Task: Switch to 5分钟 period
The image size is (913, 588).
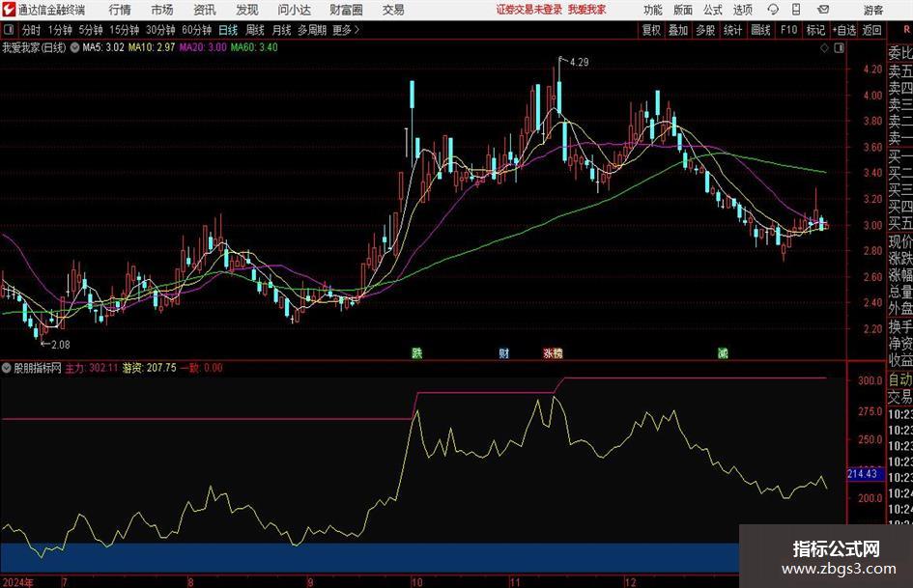Action: click(x=90, y=30)
